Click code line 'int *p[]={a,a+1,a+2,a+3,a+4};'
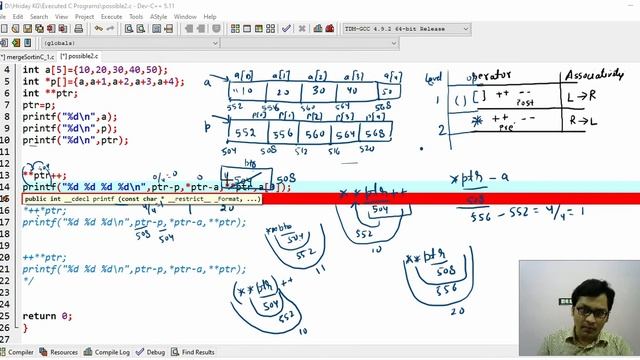The image size is (640, 360). click(x=104, y=82)
